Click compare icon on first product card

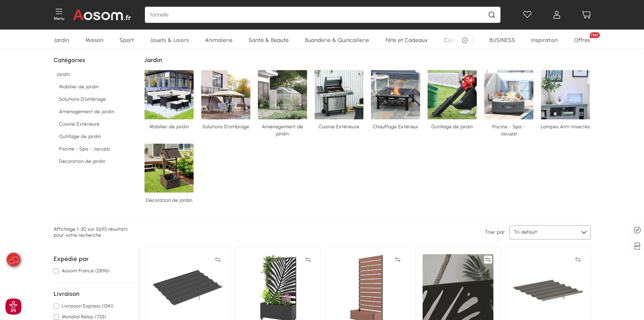click(218, 260)
